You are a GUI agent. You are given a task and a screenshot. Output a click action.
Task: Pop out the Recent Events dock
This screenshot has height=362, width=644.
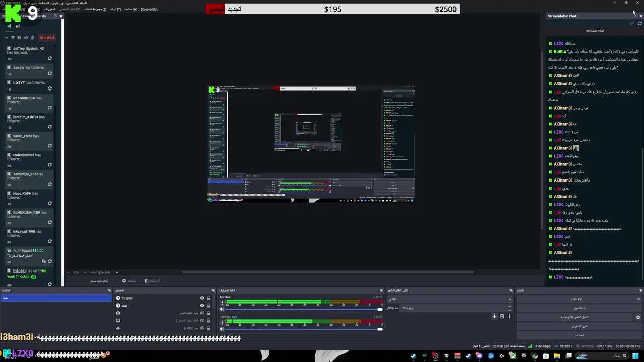coord(55,16)
